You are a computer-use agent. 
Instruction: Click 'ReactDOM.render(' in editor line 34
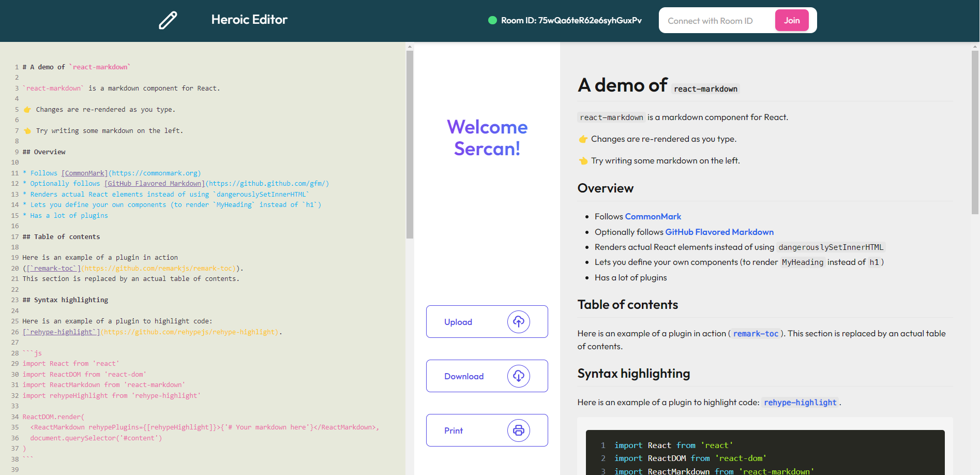pos(53,417)
